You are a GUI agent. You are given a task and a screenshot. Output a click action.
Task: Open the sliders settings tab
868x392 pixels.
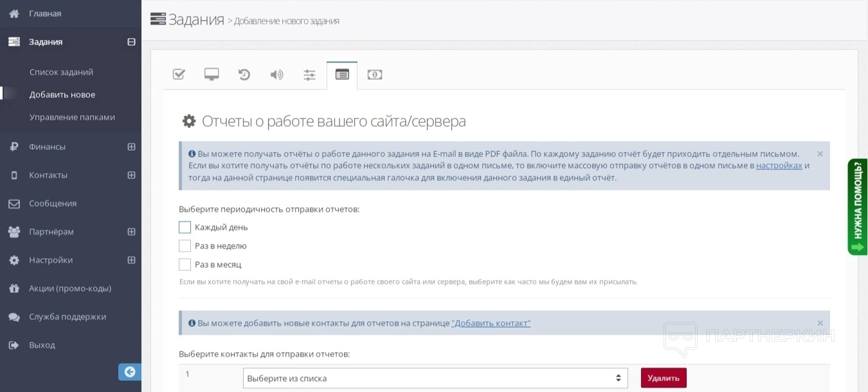(309, 75)
